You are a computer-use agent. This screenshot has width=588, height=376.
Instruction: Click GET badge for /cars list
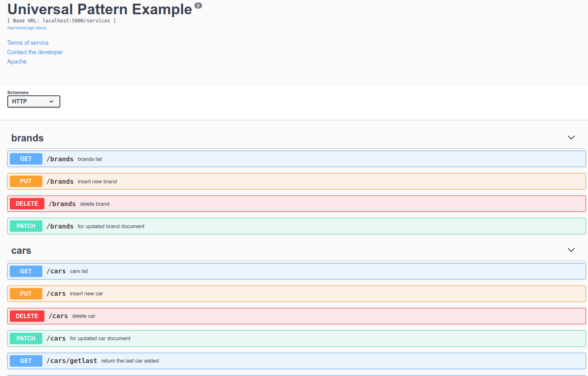tap(26, 271)
